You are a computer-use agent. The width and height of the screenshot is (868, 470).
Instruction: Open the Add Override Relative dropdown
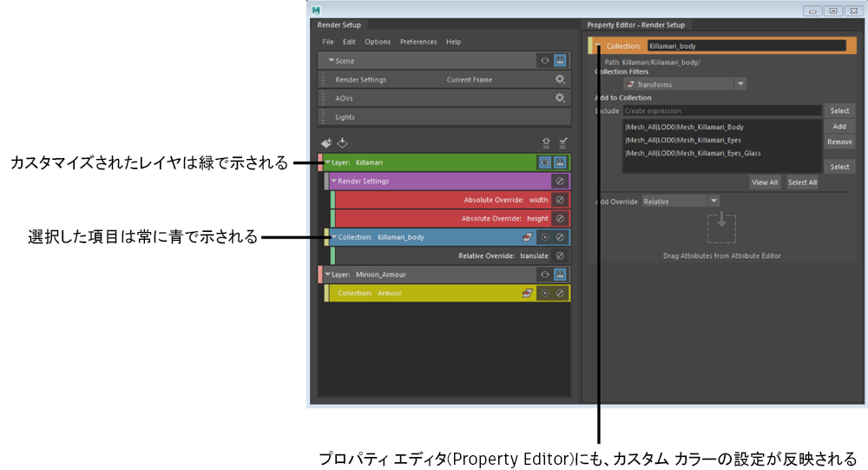[x=713, y=202]
